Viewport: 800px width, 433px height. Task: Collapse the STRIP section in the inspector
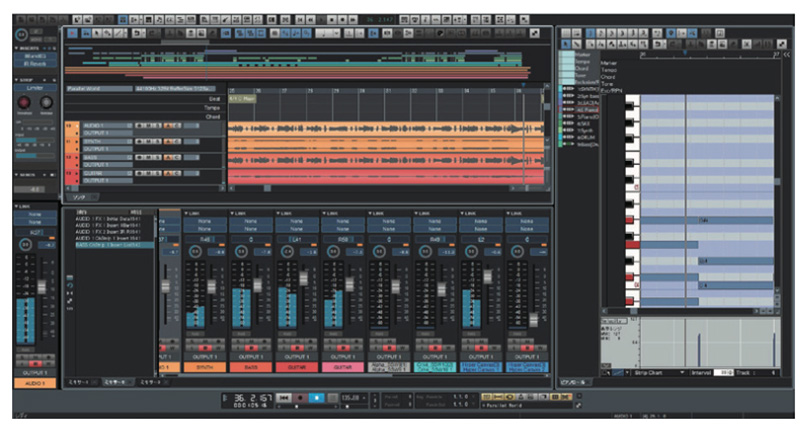(x=16, y=80)
